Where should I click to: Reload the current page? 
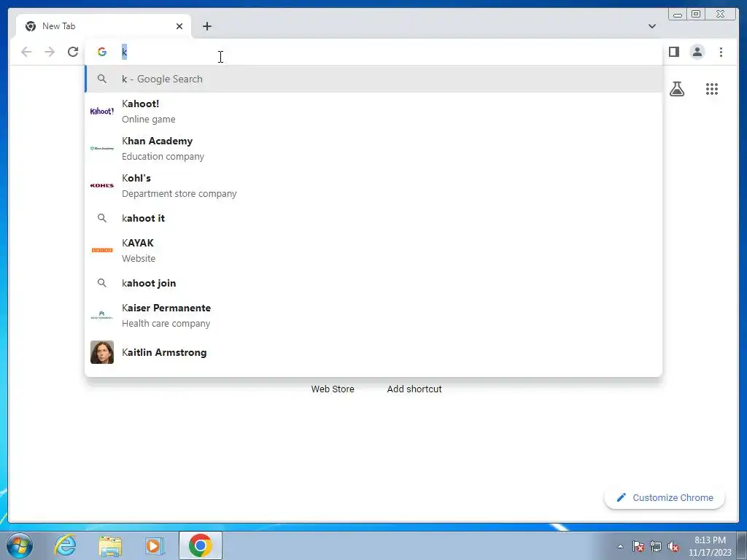click(73, 52)
